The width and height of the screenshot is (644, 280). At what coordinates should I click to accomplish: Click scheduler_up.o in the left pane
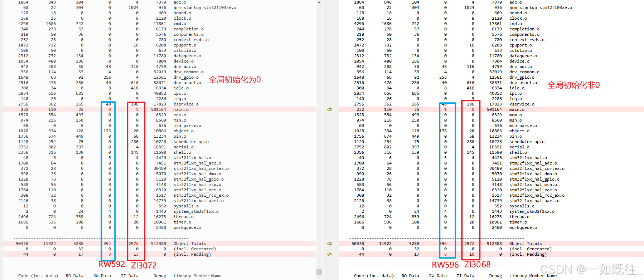point(191,142)
